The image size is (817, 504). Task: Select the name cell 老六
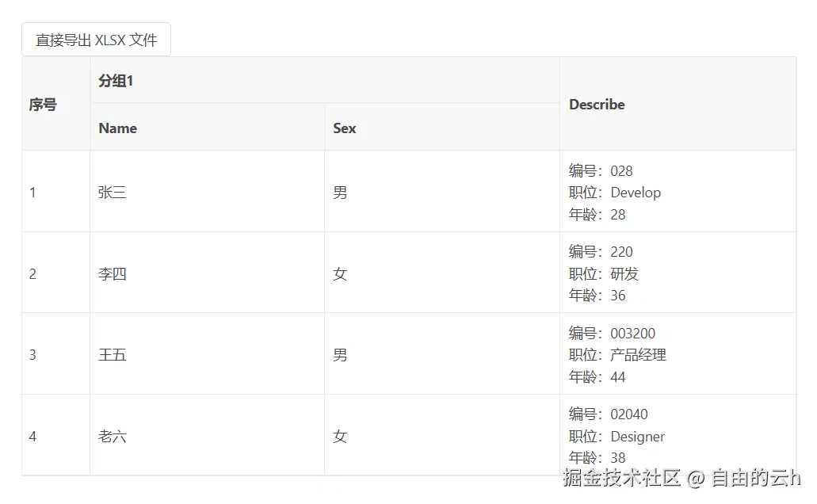coord(208,436)
